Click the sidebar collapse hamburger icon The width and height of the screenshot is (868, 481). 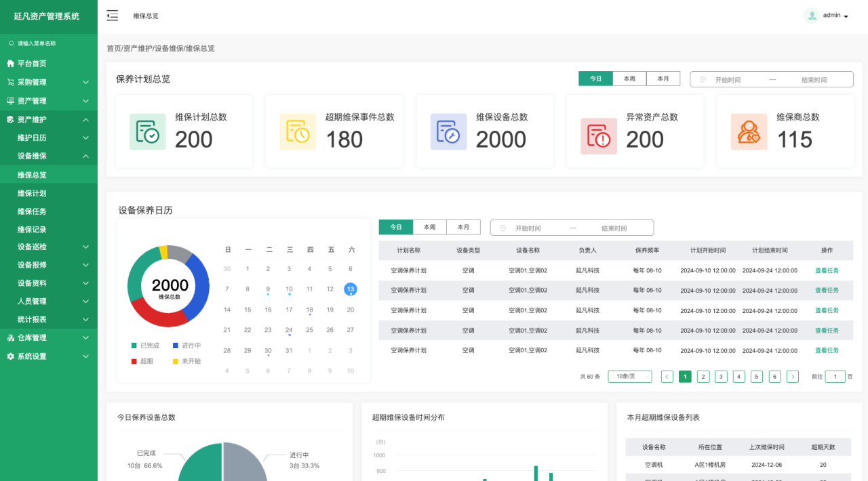(x=113, y=16)
